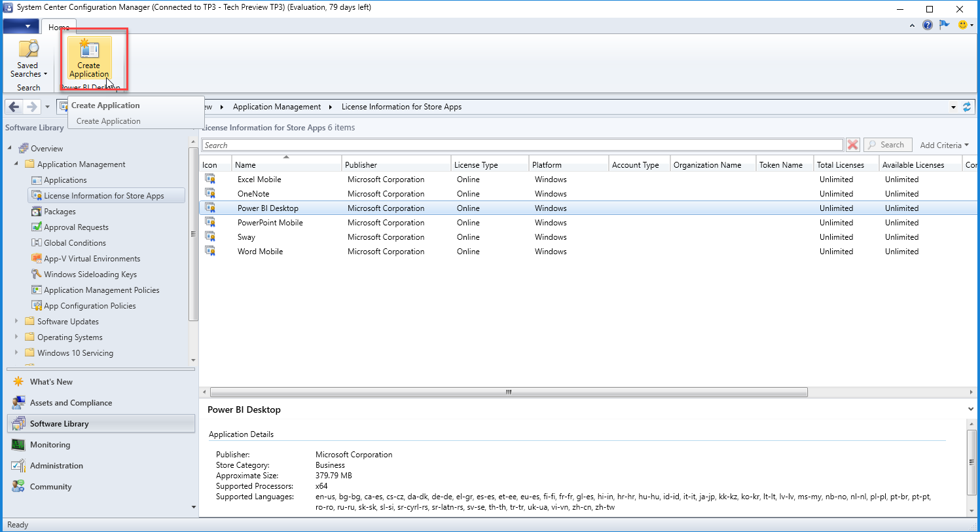Sort by the Available Licenses column header

point(920,164)
